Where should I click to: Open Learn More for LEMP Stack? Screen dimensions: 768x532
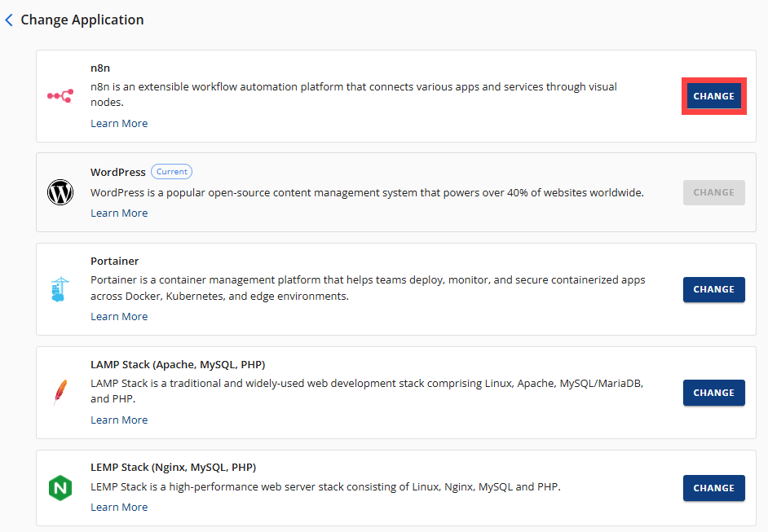(x=119, y=507)
